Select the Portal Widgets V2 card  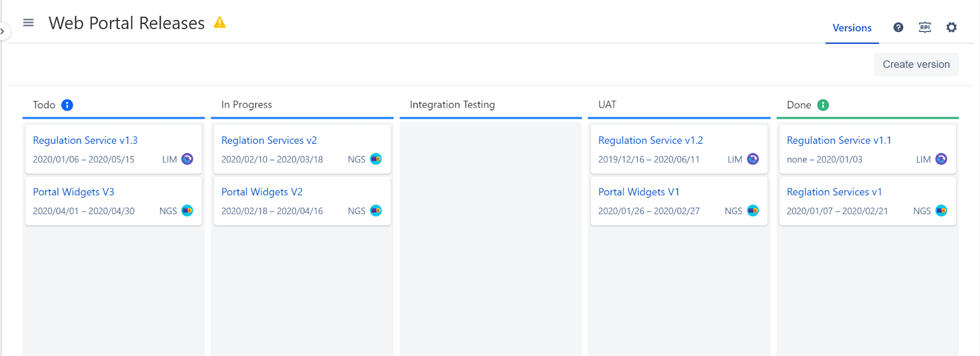coord(301,201)
